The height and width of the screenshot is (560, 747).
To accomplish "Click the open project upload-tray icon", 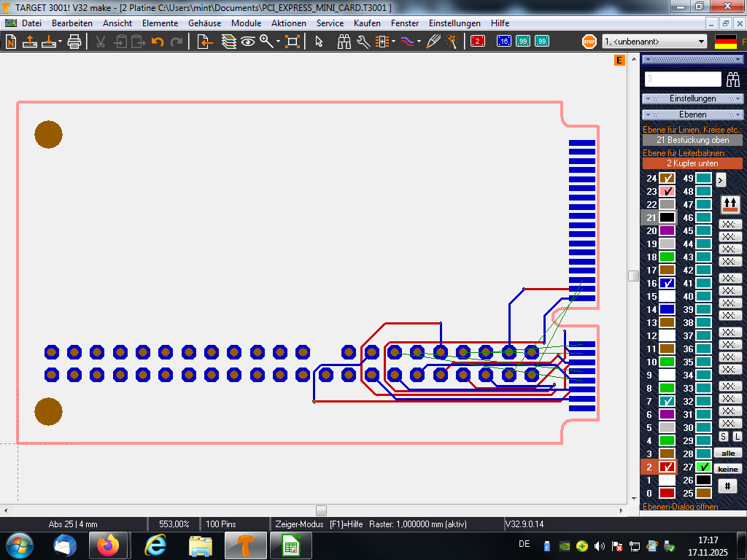I will tap(29, 42).
